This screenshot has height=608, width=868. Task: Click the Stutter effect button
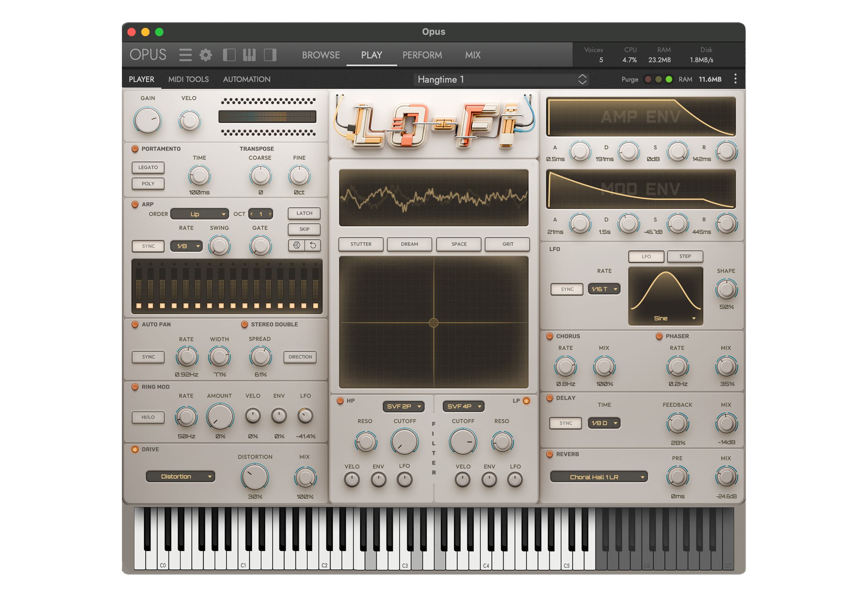(361, 244)
